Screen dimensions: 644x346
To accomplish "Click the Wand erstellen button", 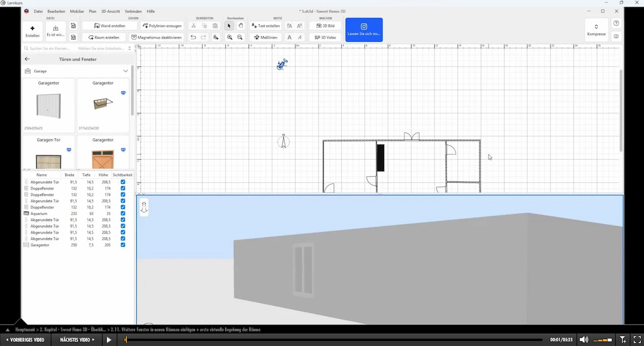I will (110, 26).
